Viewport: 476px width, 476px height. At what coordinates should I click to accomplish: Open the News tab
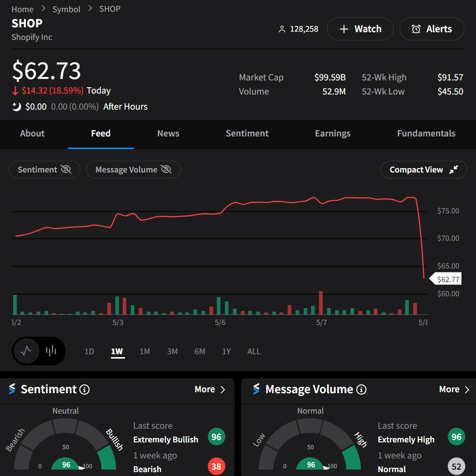(x=168, y=133)
